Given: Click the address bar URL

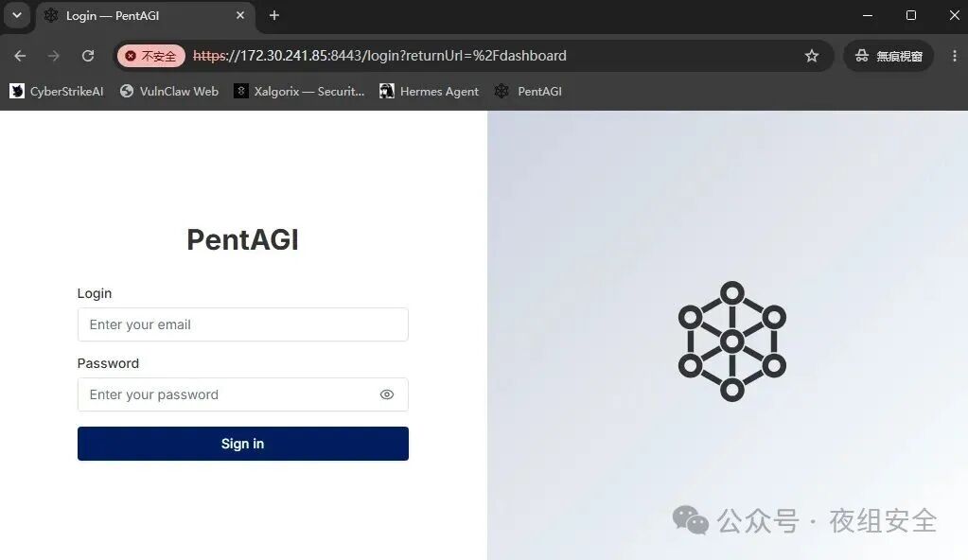Looking at the screenshot, I should click(379, 56).
